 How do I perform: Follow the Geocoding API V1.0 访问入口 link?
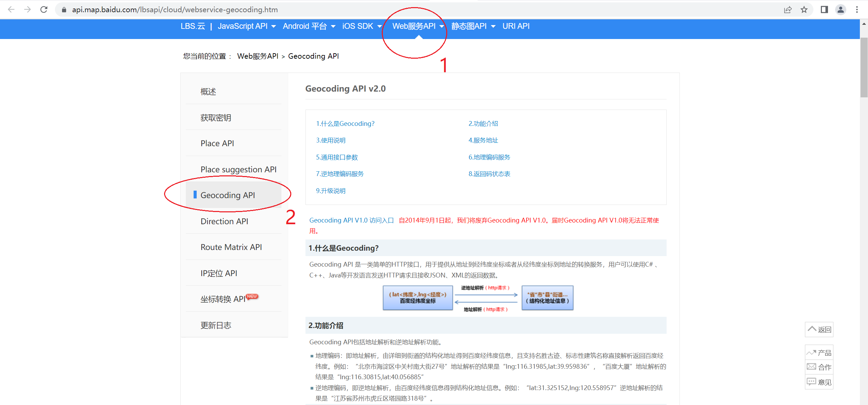(352, 220)
